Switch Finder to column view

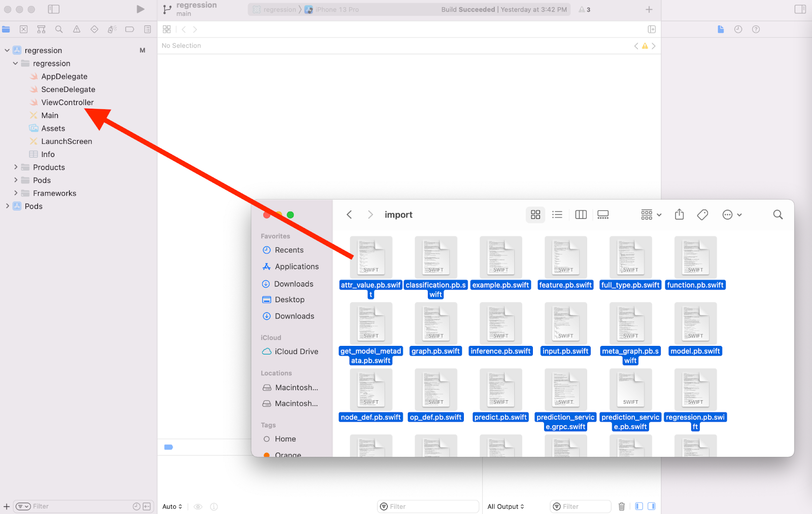point(581,215)
